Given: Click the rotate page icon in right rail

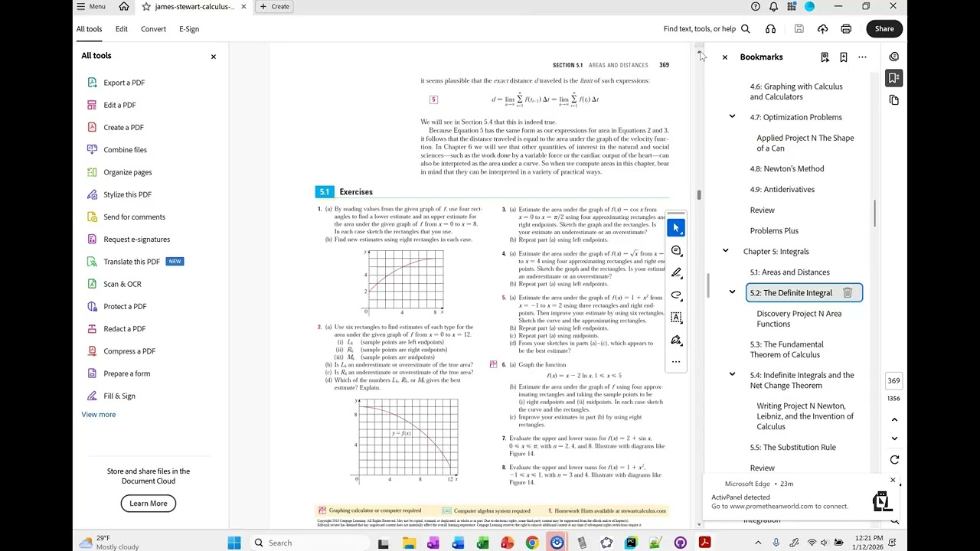Looking at the screenshot, I should tap(893, 460).
